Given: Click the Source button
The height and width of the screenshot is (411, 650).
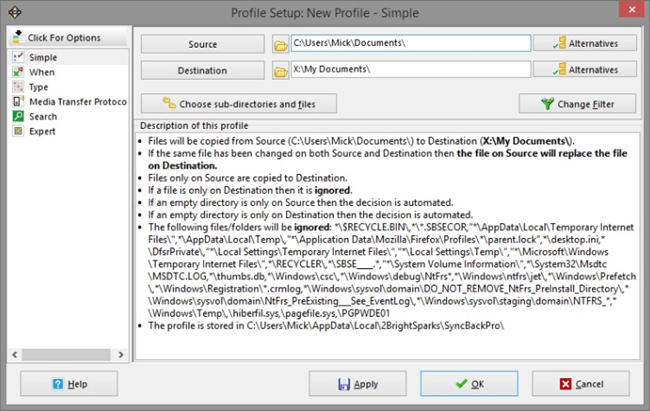Looking at the screenshot, I should (202, 44).
